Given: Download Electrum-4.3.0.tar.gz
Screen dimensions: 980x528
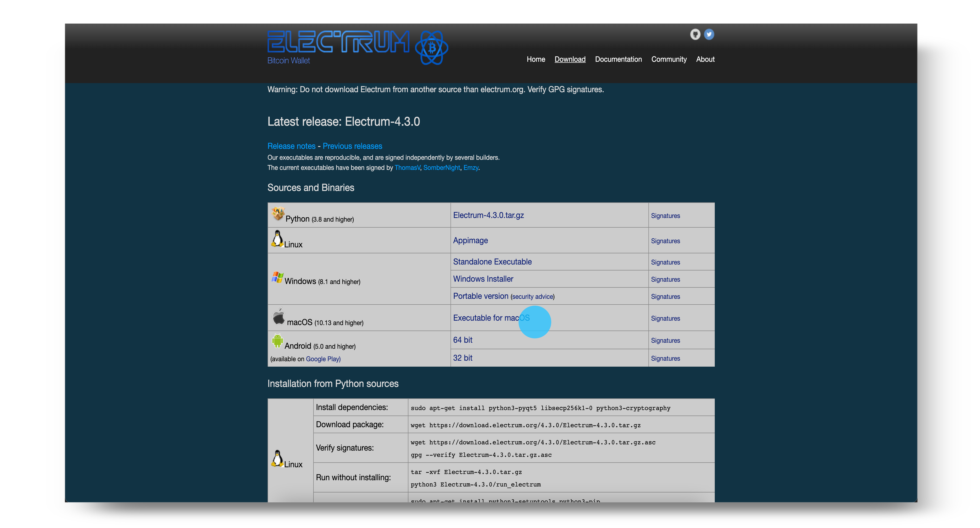Looking at the screenshot, I should click(x=488, y=215).
